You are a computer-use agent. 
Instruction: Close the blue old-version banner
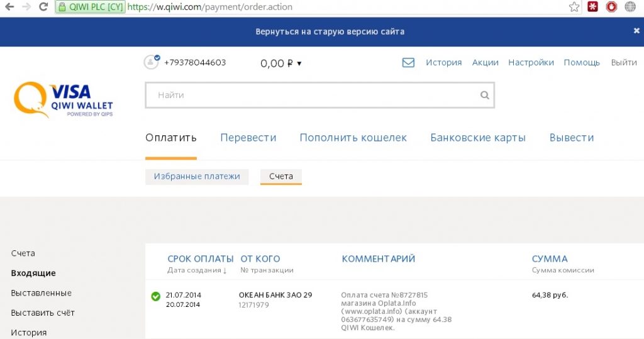coord(636,31)
